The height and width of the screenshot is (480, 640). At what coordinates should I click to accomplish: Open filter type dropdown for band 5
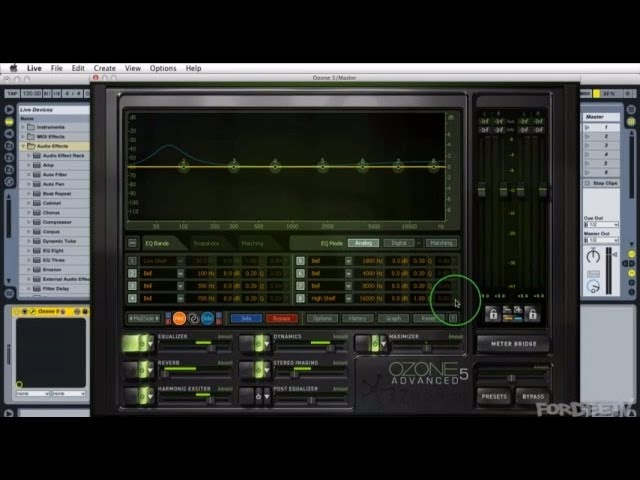(x=348, y=261)
